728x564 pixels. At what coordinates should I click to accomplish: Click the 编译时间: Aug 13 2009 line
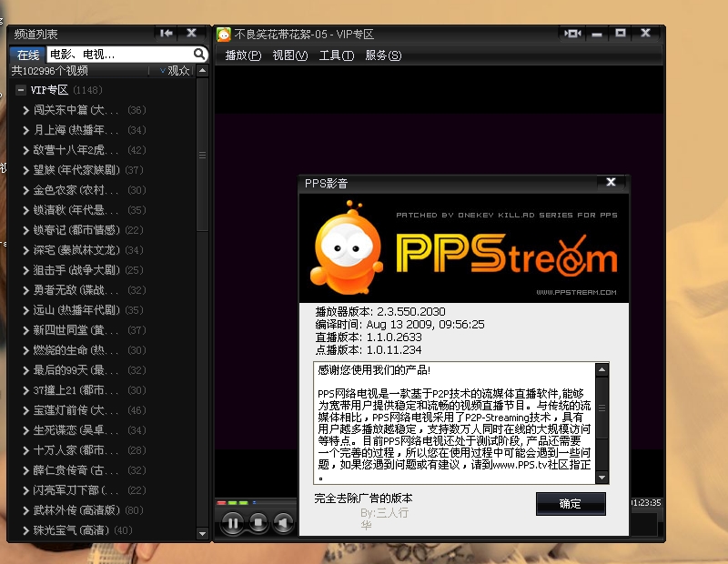(x=399, y=324)
